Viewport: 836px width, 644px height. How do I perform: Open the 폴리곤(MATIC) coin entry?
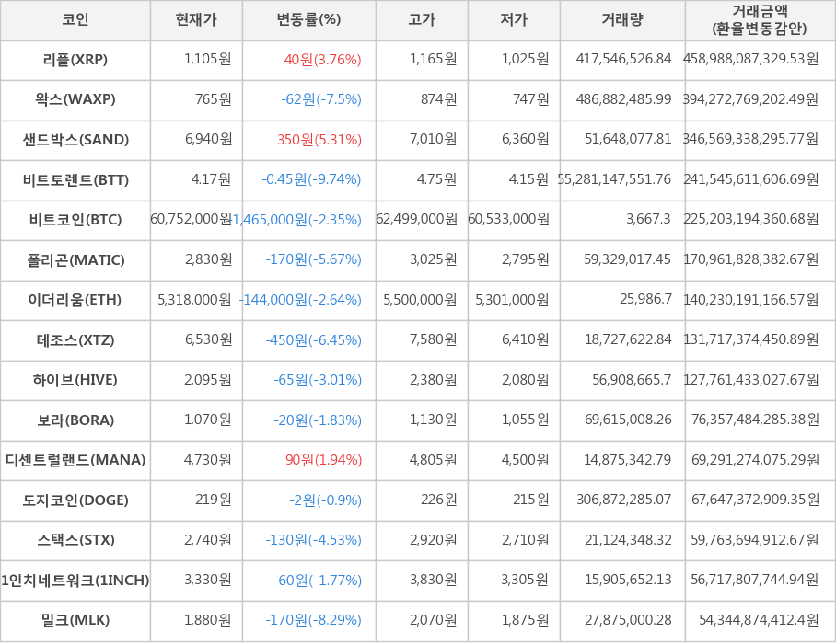pos(75,260)
